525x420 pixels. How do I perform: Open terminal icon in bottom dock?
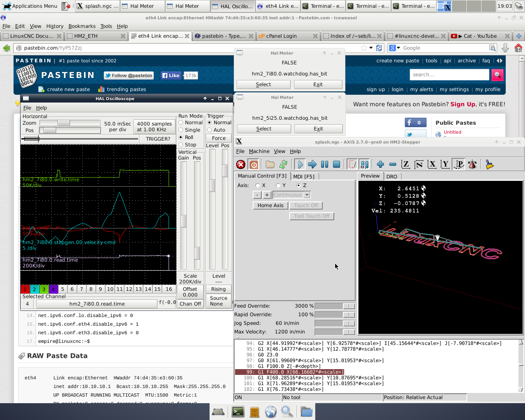(238, 411)
